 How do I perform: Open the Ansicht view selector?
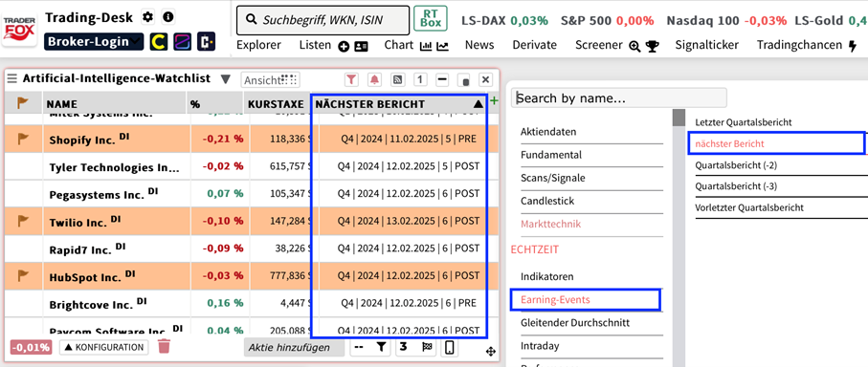(x=270, y=80)
